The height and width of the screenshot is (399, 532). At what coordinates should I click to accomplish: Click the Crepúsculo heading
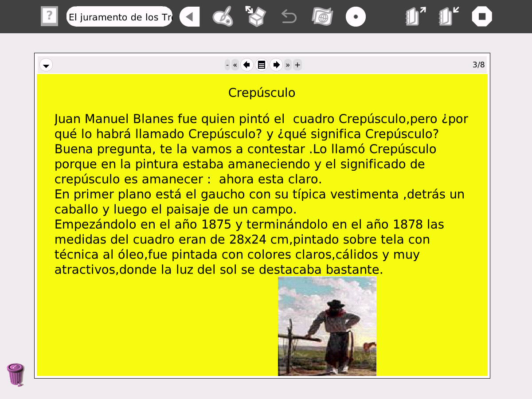pyautogui.click(x=262, y=93)
